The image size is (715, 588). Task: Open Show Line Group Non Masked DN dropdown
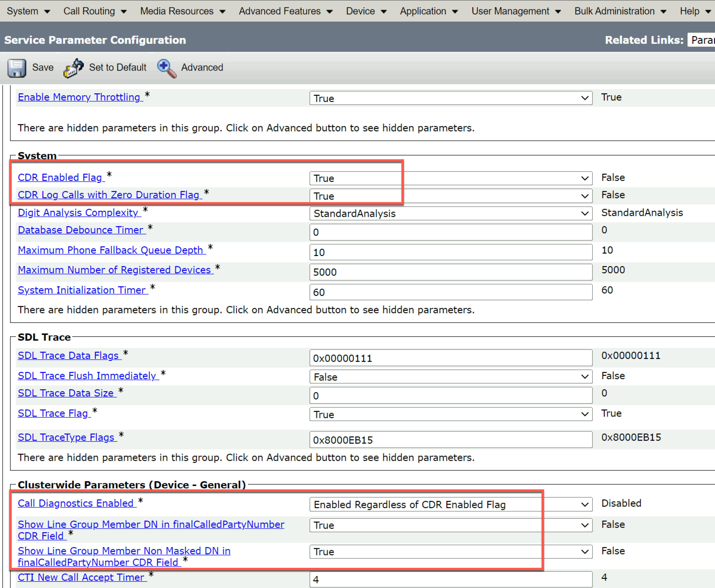(451, 551)
